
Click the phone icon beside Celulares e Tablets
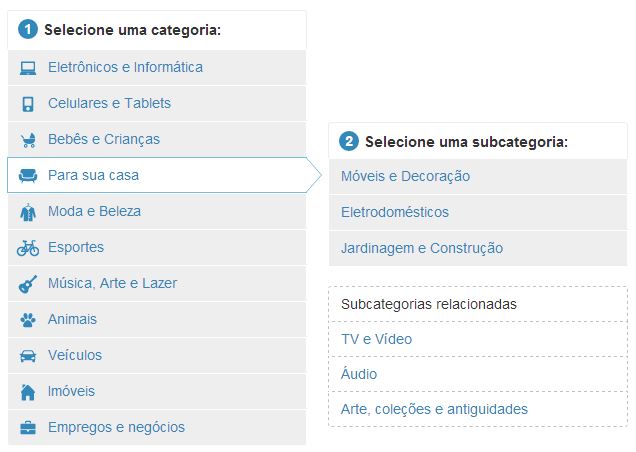point(28,104)
